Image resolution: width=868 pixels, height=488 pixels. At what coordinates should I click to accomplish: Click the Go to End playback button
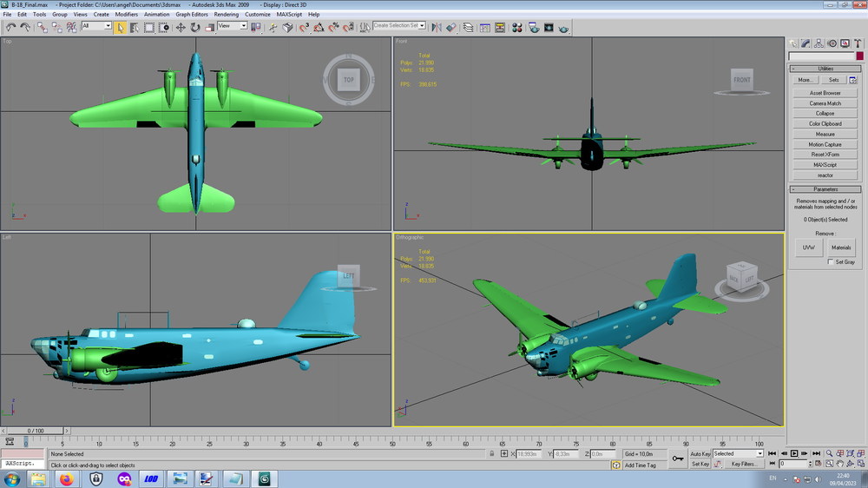click(816, 453)
